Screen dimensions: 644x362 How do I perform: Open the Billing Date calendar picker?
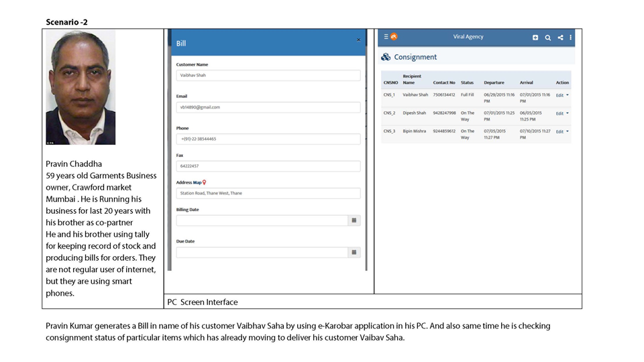tap(354, 221)
